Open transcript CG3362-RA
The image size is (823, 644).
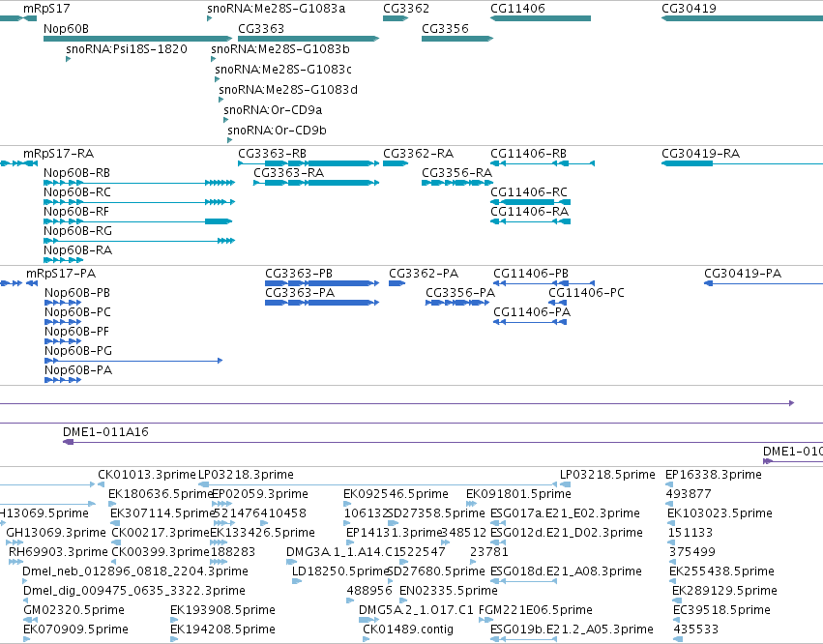pos(419,154)
